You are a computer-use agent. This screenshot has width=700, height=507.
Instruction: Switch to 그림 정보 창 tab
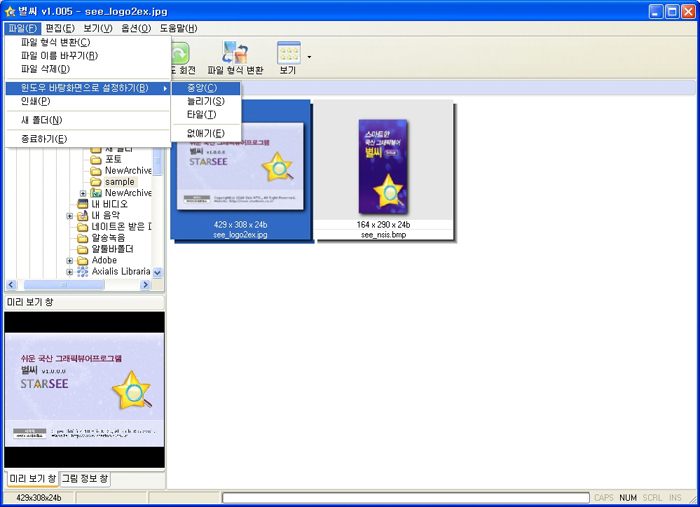click(x=85, y=478)
